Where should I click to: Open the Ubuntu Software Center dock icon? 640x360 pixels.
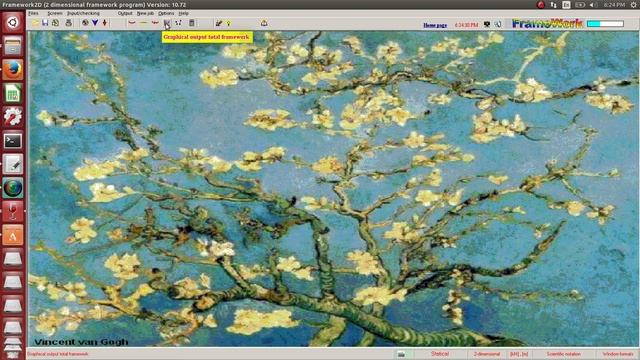tap(13, 236)
